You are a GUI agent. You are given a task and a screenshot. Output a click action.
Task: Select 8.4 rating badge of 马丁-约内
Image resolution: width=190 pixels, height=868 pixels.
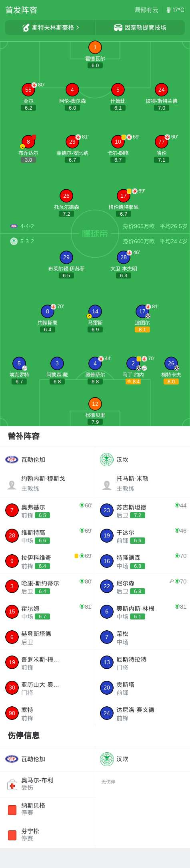tap(133, 382)
